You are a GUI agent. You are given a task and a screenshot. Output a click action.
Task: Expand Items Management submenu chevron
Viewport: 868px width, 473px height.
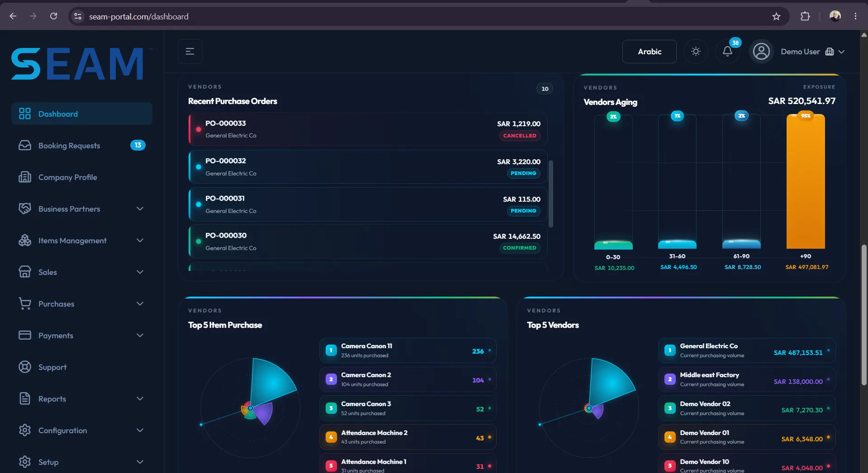[x=140, y=240]
